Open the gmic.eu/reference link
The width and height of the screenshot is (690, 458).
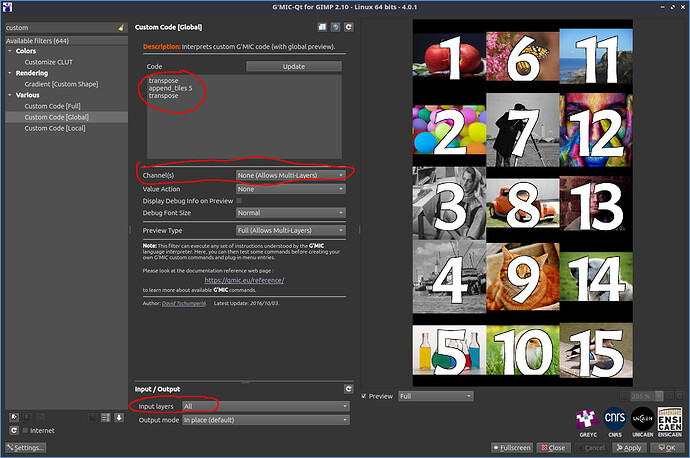(x=244, y=280)
